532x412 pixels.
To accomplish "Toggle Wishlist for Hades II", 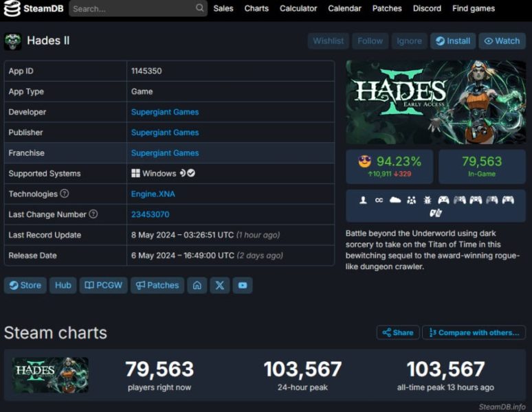I will (x=328, y=41).
